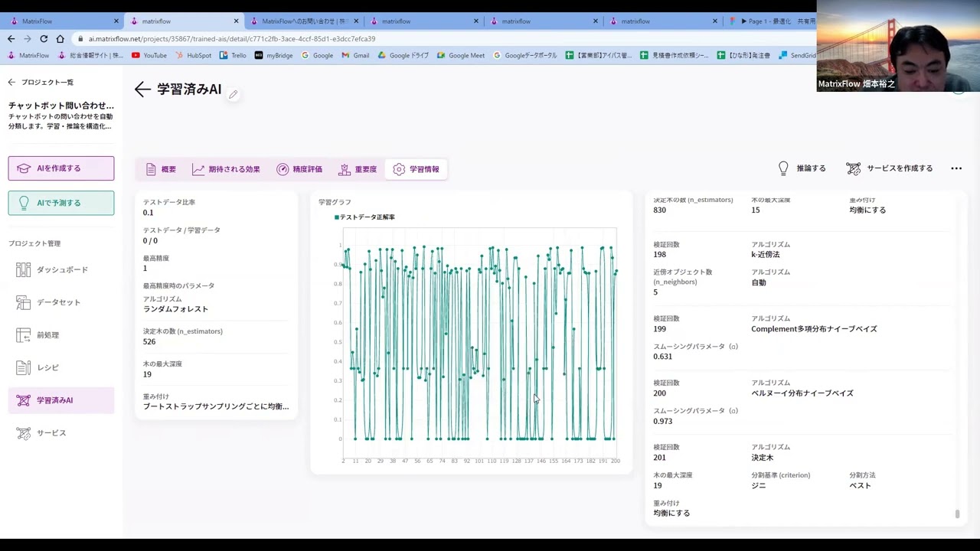Image resolution: width=980 pixels, height=551 pixels.
Task: Open 前処理 in the sidebar
Action: pos(47,335)
